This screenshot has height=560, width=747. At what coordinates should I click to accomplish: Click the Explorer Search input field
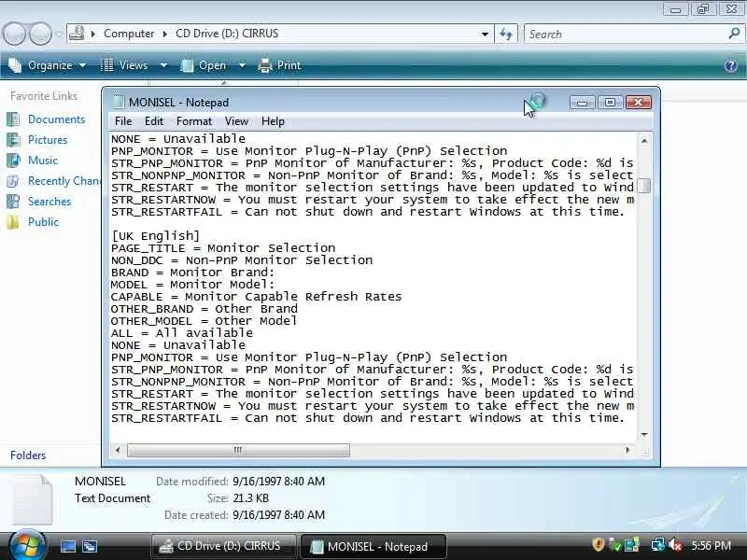626,34
